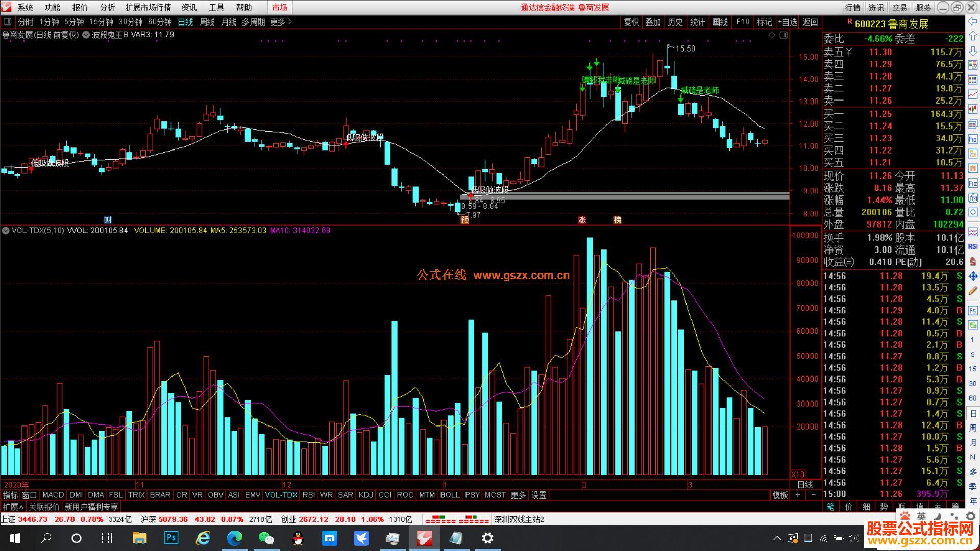The image size is (980, 551).
Task: Click the diamond icon at chart top-right
Action: pyautogui.click(x=772, y=35)
